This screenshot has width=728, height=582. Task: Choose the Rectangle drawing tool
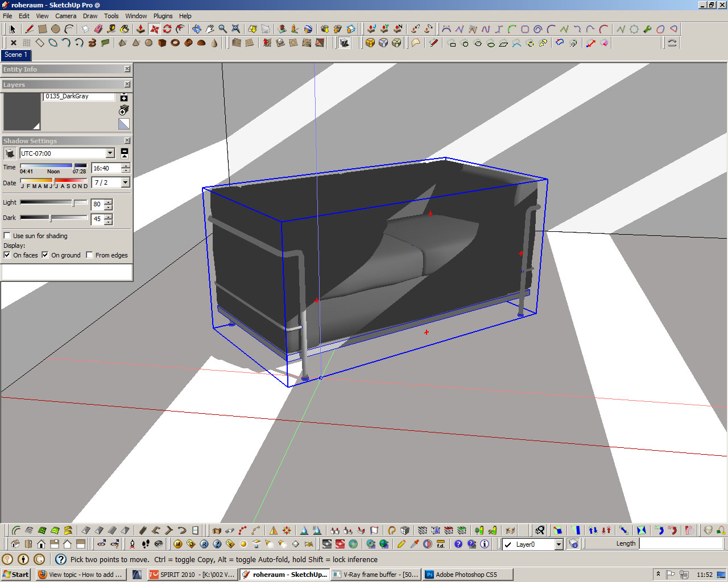[43, 29]
